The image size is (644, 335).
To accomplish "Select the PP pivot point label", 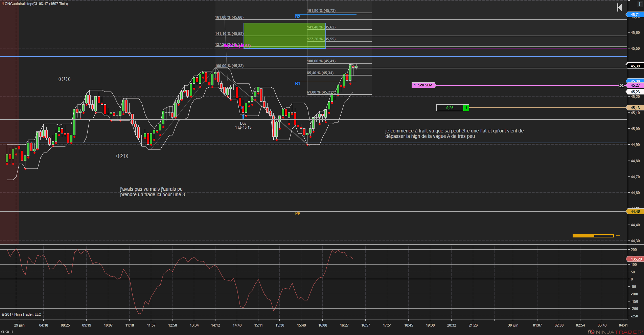I will [x=298, y=213].
